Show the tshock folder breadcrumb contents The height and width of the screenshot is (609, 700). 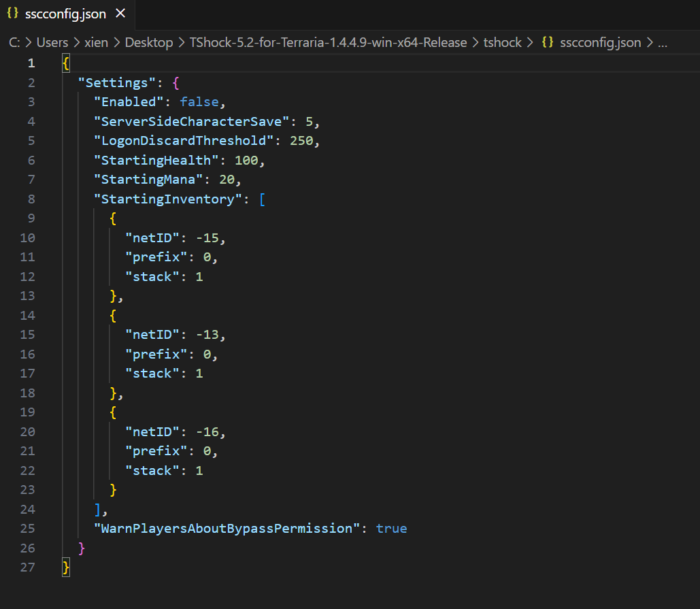coord(502,43)
